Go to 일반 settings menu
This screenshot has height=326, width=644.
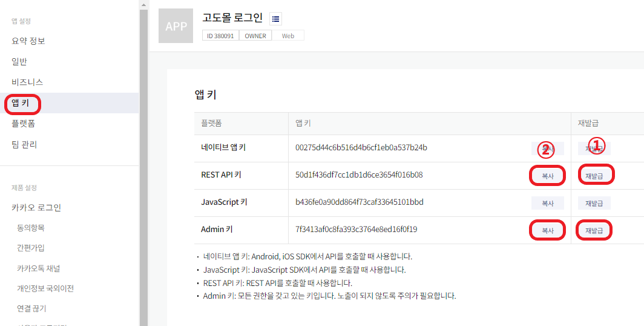point(19,61)
